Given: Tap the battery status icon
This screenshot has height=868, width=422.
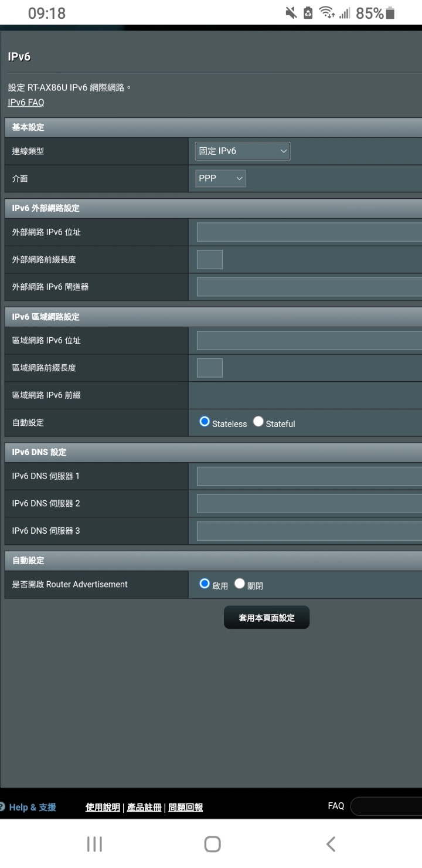Looking at the screenshot, I should [x=390, y=13].
